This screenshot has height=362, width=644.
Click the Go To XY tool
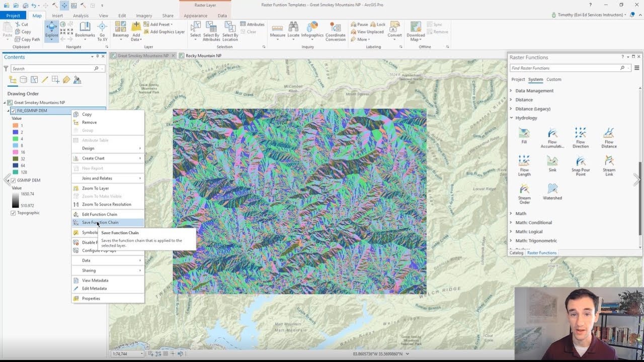click(102, 31)
